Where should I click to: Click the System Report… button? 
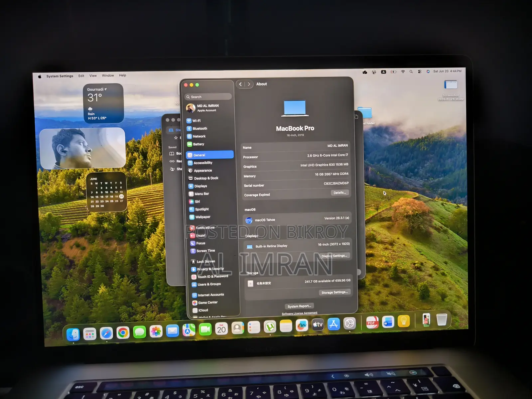click(299, 306)
